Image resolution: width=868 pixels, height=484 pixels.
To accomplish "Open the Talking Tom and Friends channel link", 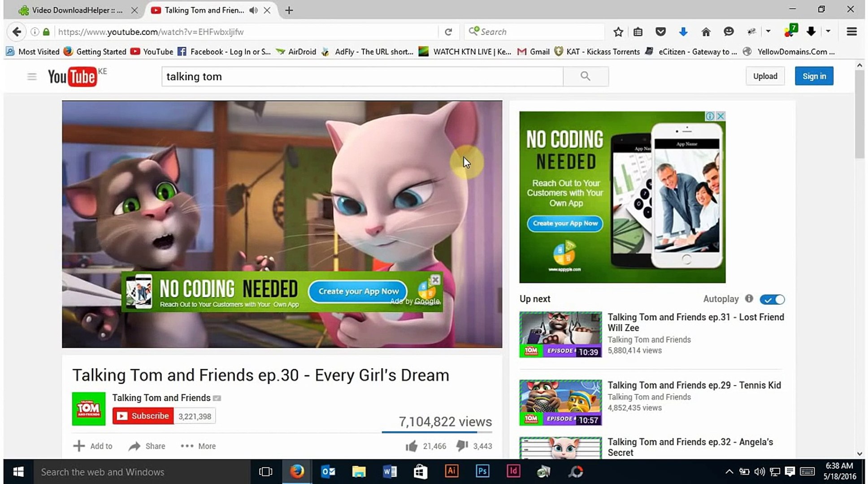I will pyautogui.click(x=161, y=398).
